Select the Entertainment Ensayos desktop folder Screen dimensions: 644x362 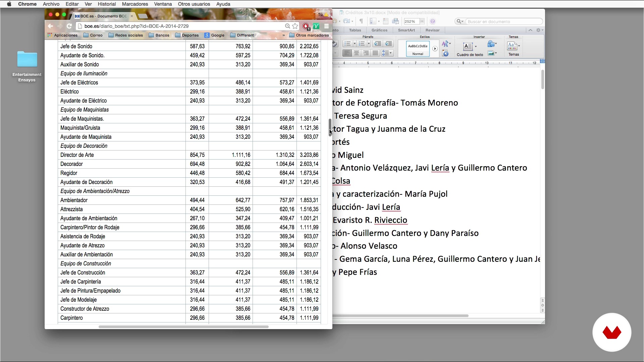[27, 66]
